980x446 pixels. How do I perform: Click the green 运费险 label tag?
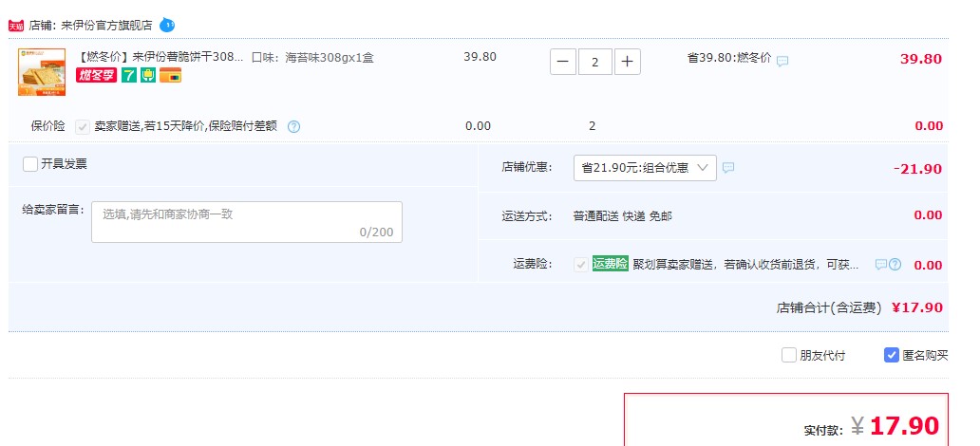[x=610, y=264]
